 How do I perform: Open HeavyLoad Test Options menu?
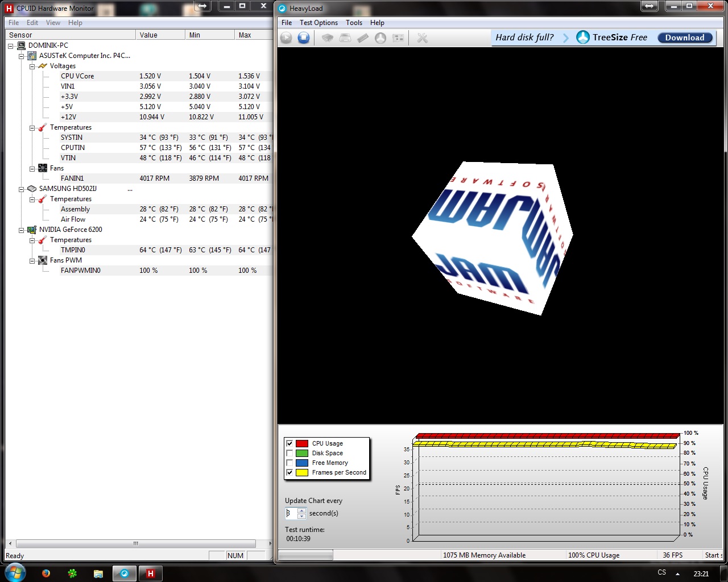tap(318, 23)
